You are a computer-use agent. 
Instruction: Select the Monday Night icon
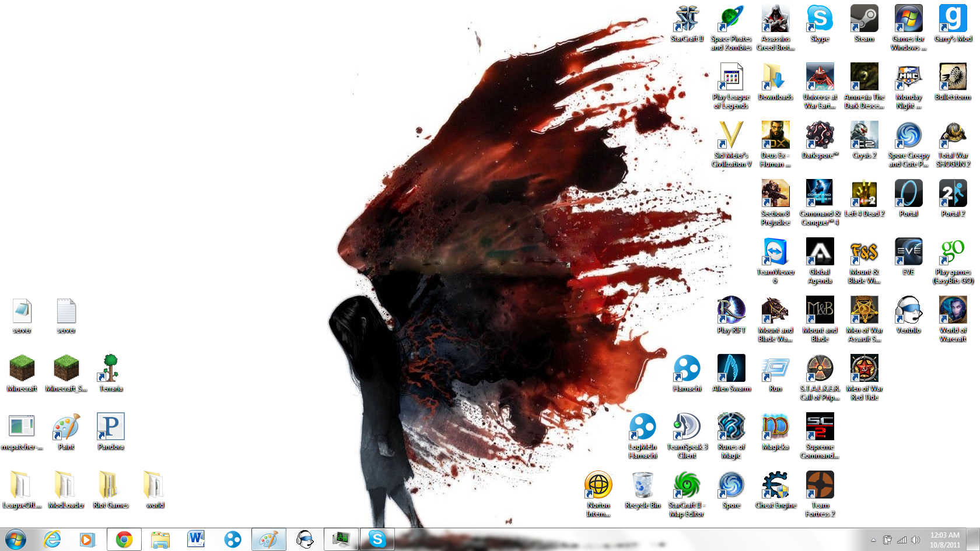pyautogui.click(x=908, y=86)
